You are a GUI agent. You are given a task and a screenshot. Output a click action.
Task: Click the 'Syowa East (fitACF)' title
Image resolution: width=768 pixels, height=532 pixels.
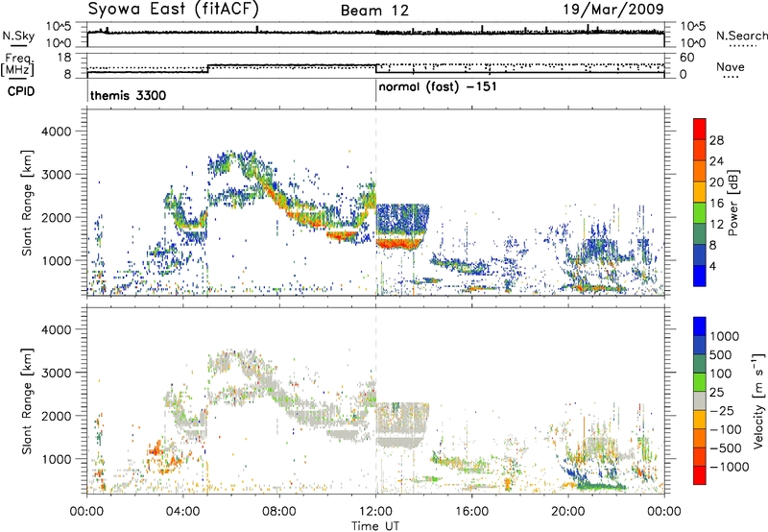point(174,9)
